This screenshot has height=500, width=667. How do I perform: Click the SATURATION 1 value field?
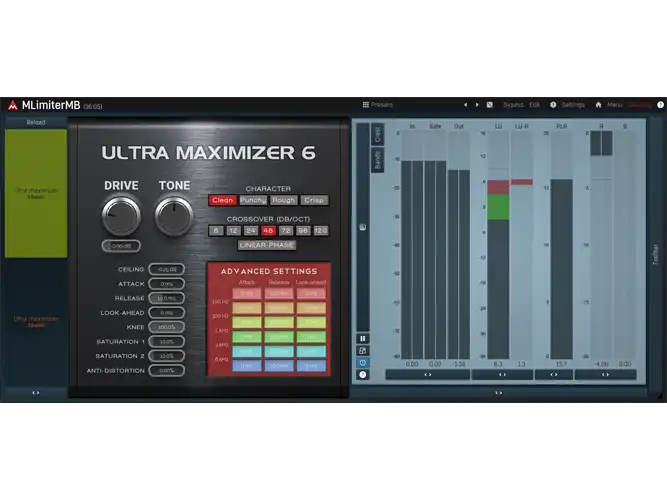(x=167, y=342)
